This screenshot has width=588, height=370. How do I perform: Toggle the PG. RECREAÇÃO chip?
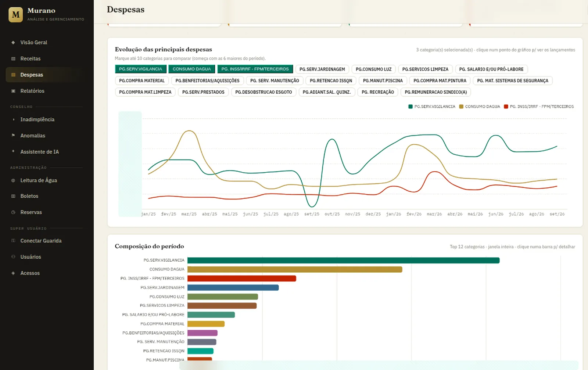click(x=378, y=92)
